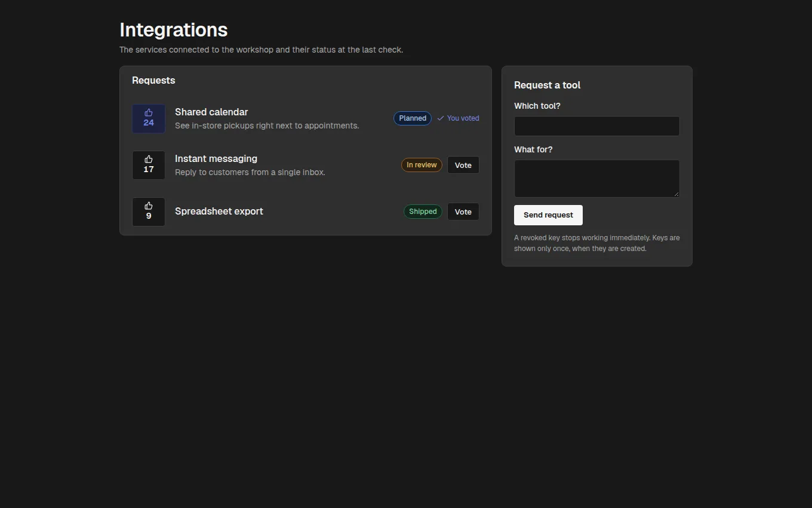
Task: Upvote Spreadsheet export with the thumbs-up box
Action: click(149, 212)
